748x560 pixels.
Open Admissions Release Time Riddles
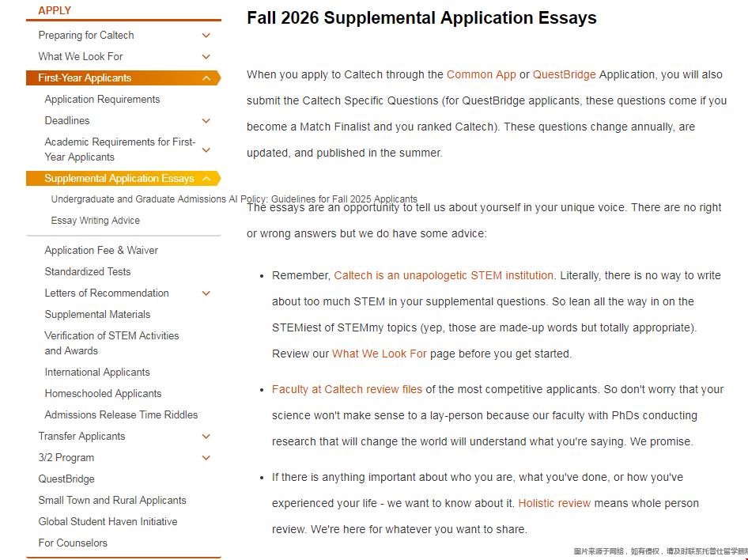121,415
